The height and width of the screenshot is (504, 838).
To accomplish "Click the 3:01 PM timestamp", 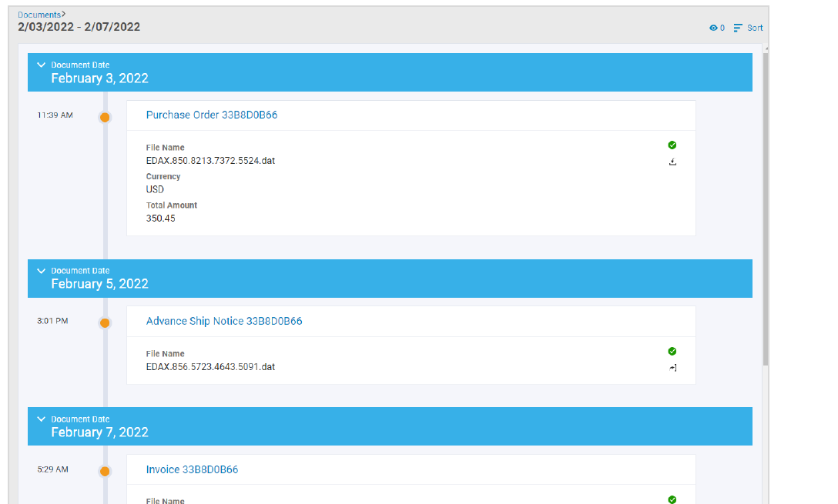I will point(52,321).
